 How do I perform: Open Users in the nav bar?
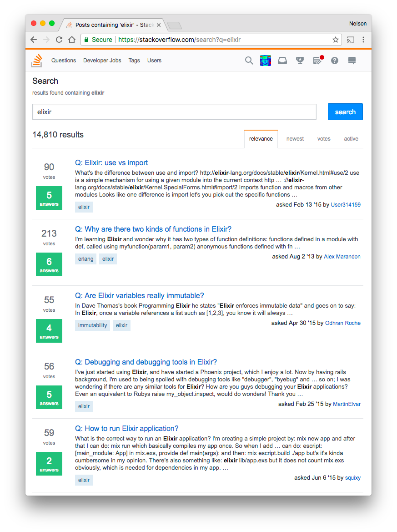(154, 61)
